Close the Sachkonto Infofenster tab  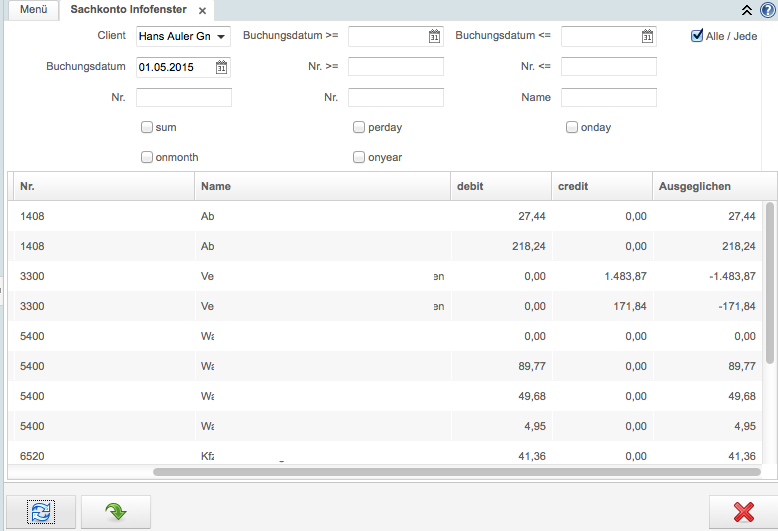pyautogui.click(x=201, y=10)
